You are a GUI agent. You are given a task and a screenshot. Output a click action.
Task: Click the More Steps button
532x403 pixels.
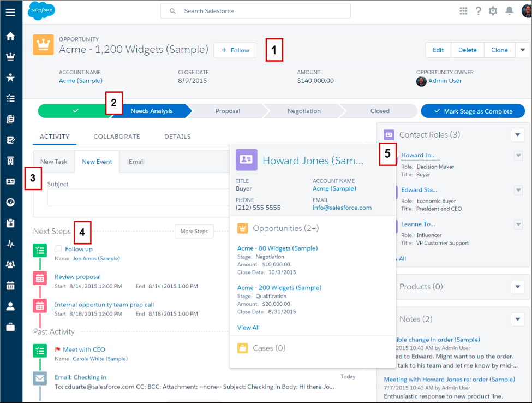194,231
